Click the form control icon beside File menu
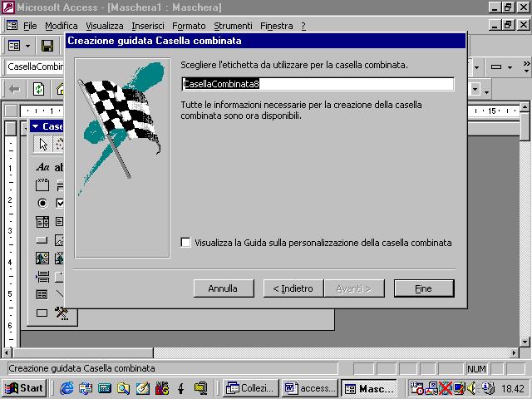Screen dimensions: 532x399 12,26
